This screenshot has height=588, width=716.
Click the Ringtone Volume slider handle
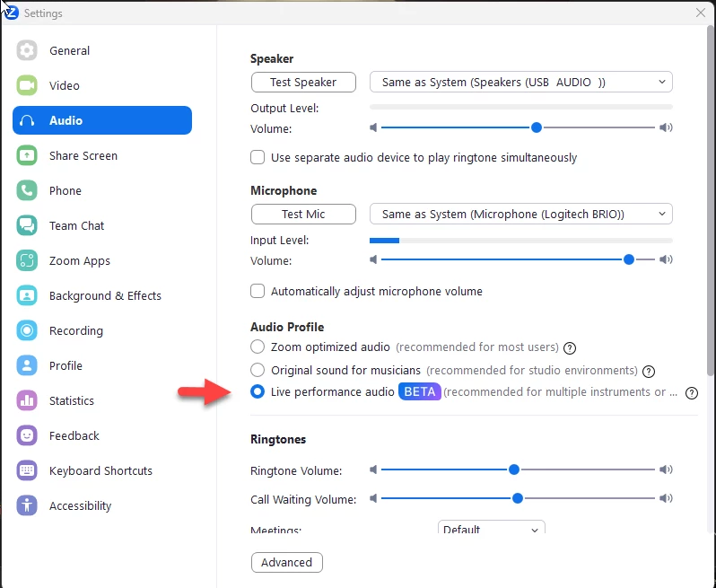[x=514, y=470]
